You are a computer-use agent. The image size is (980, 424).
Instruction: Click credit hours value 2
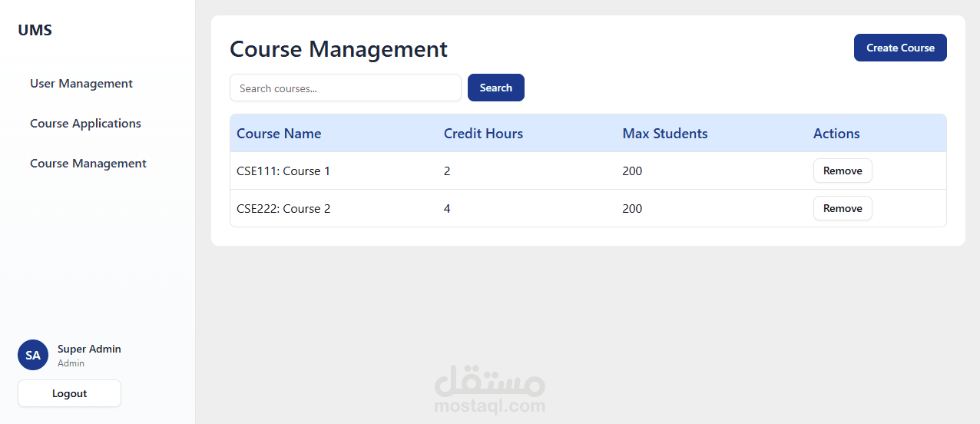click(447, 171)
